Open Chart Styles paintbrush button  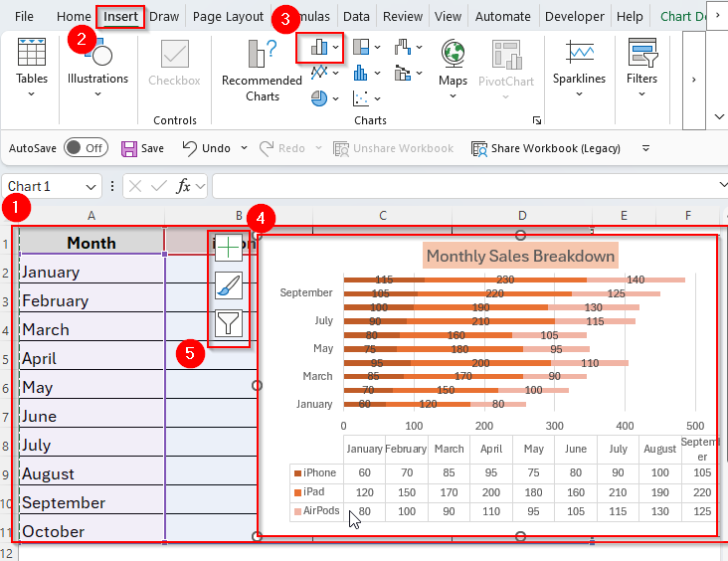point(228,285)
